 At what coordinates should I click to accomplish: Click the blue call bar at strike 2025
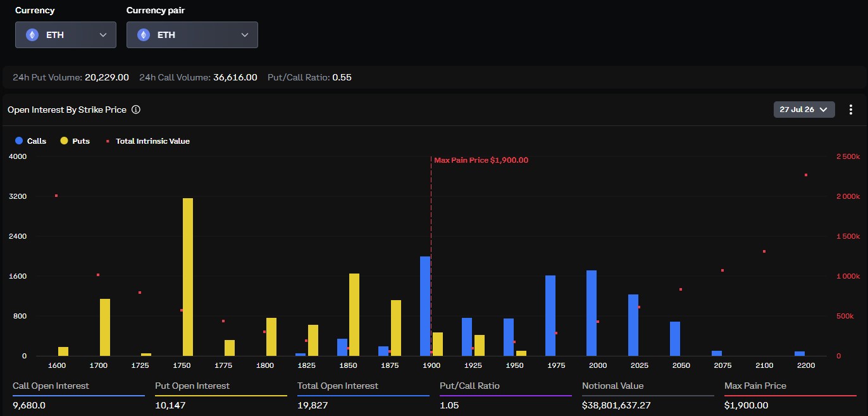[x=633, y=325]
